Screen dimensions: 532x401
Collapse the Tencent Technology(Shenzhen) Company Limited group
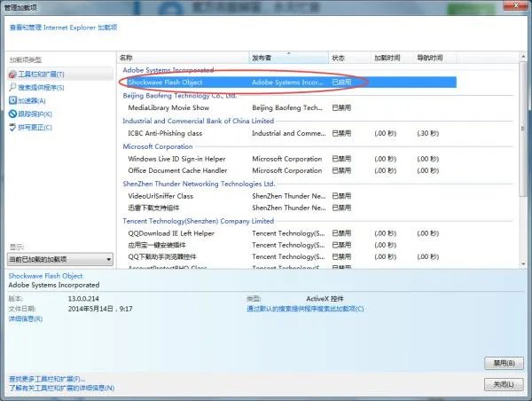point(198,221)
